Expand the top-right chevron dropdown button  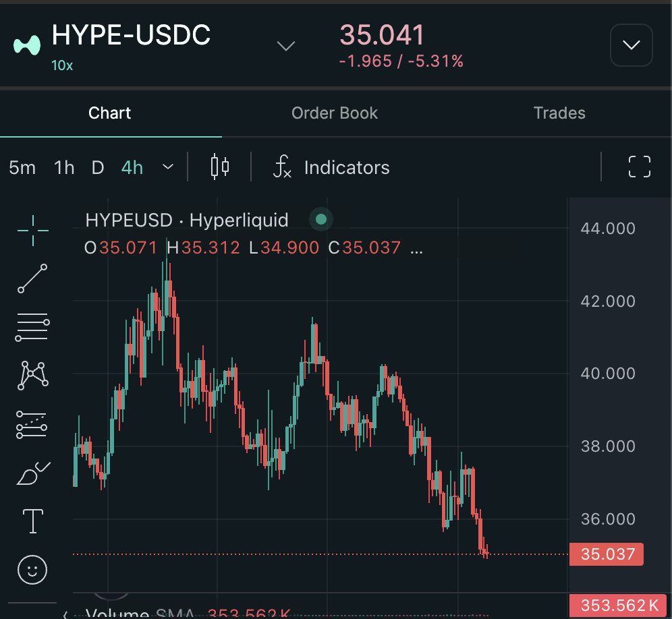coord(631,45)
